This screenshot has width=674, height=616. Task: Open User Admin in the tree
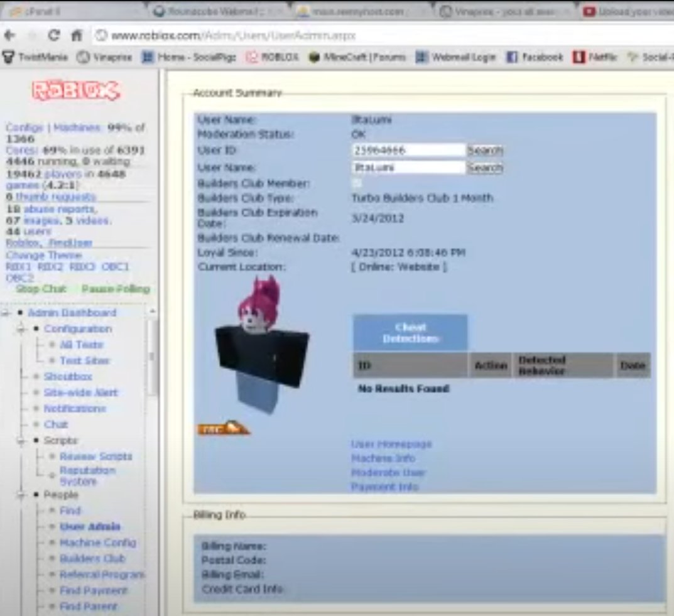[x=90, y=526]
